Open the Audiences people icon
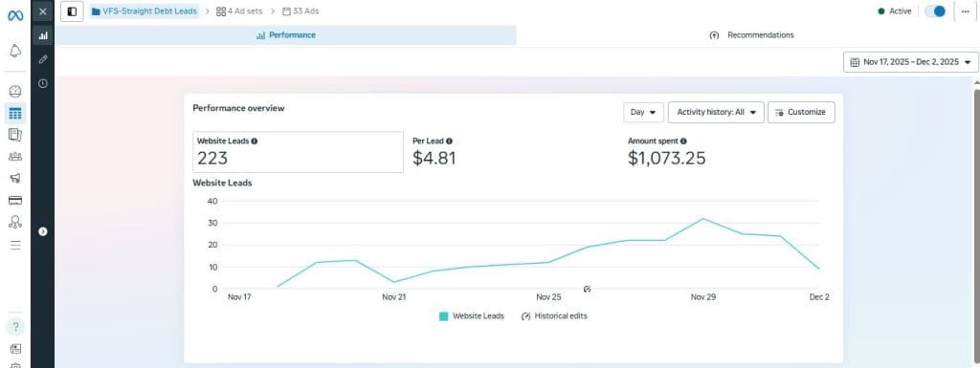Image resolution: width=980 pixels, height=368 pixels. click(x=15, y=157)
